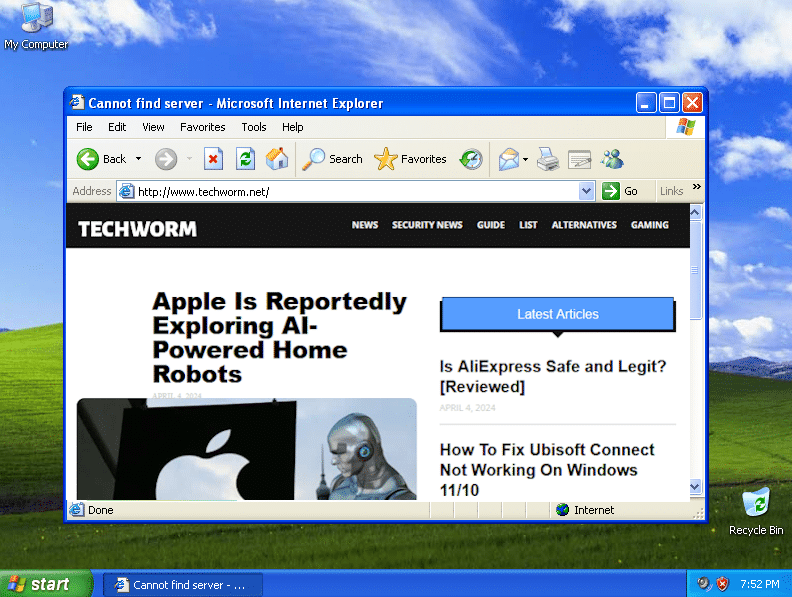
Task: Click the Links toolbar label
Action: coord(671,191)
